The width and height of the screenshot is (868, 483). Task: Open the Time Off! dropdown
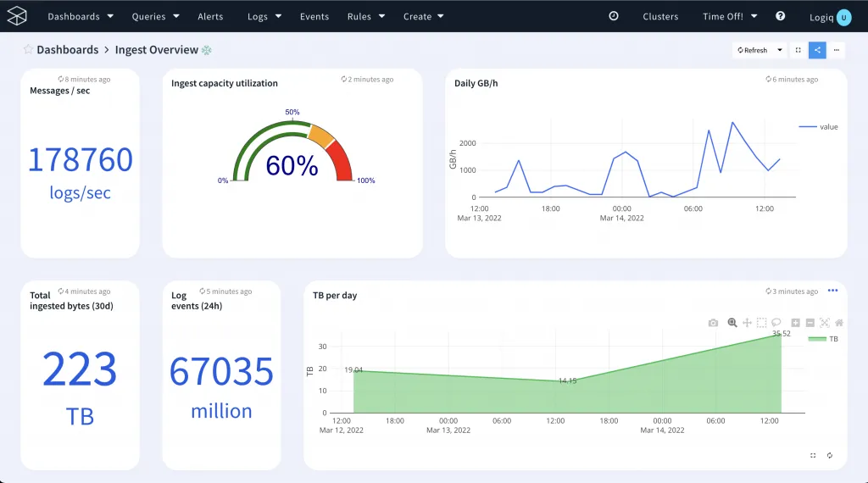pos(729,16)
